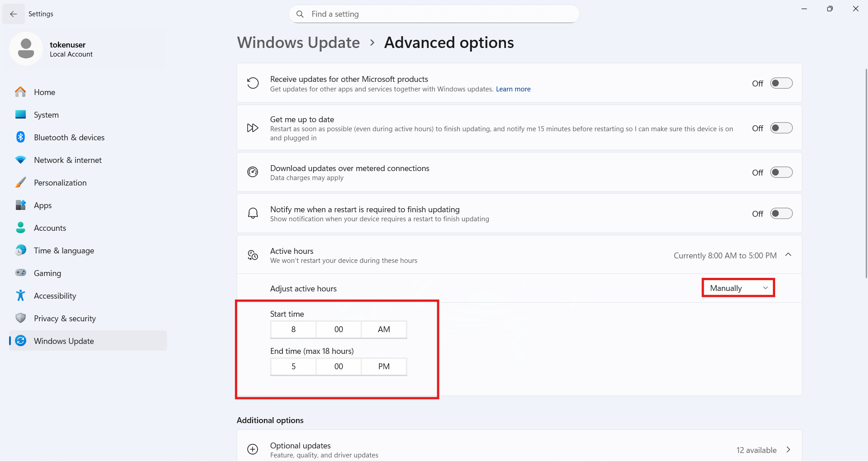This screenshot has width=868, height=462.
Task: Click the Learn more link
Action: (513, 89)
